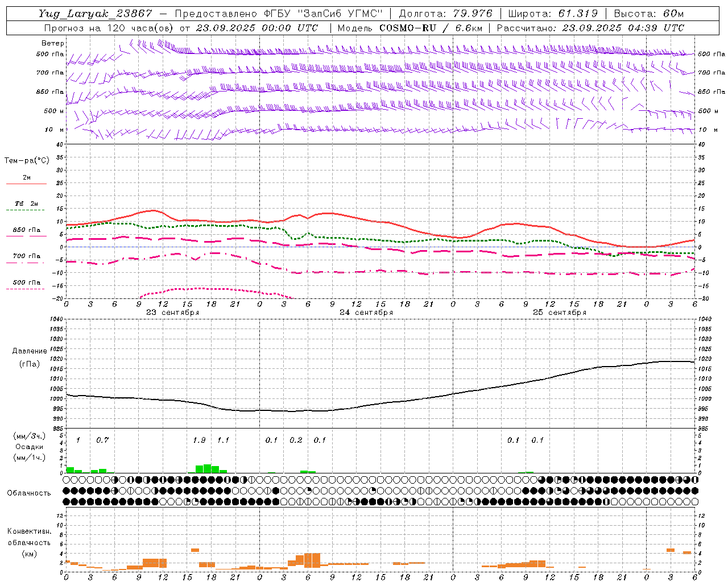Click the 0.7 precipitation amount
728x582 pixels.
102,440
